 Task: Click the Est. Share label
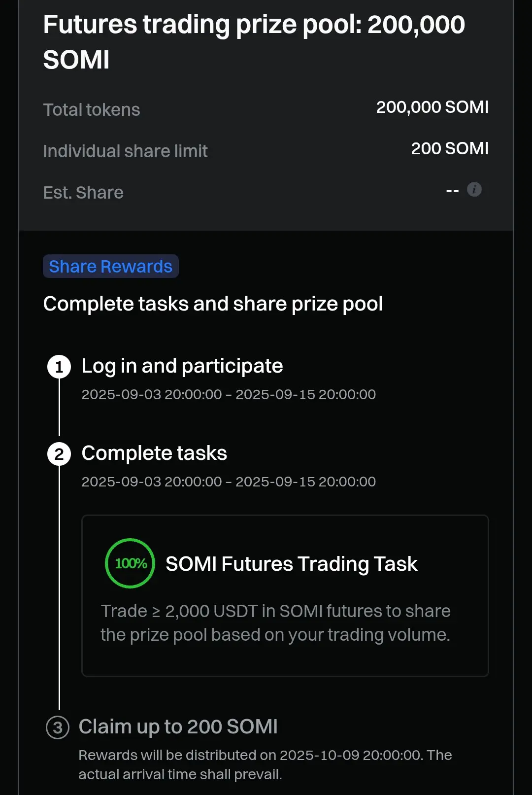coord(83,193)
